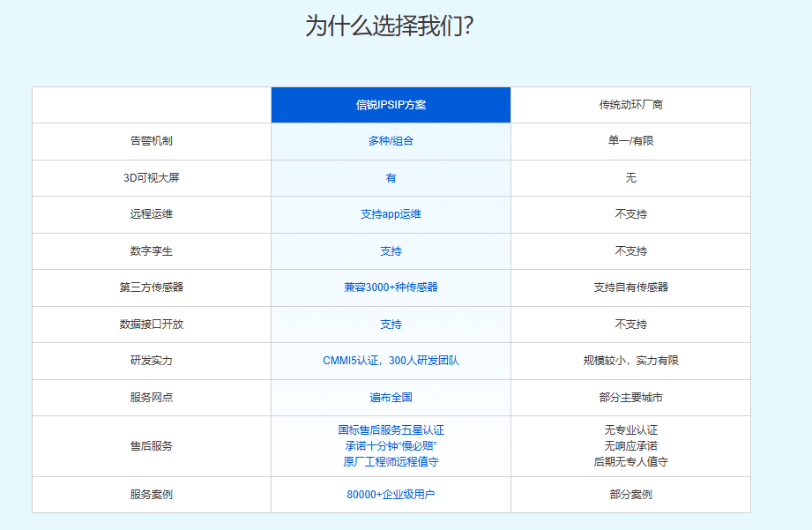Viewport: 812px width, 530px height.
Task: Click the 售后服务 row label
Action: tap(152, 446)
